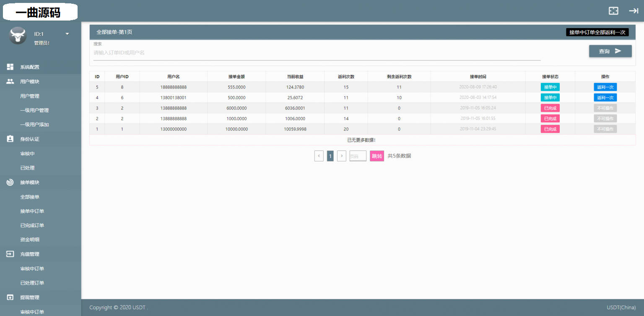Click the 提现管理 withdraw icon
Viewport: 644px width, 316px height.
pos(10,297)
